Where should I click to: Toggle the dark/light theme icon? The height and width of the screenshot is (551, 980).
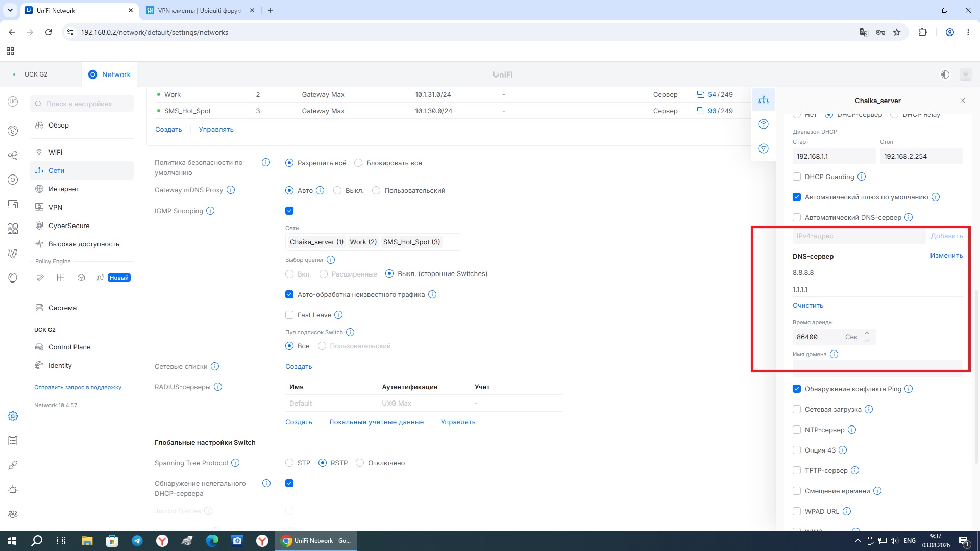(945, 74)
